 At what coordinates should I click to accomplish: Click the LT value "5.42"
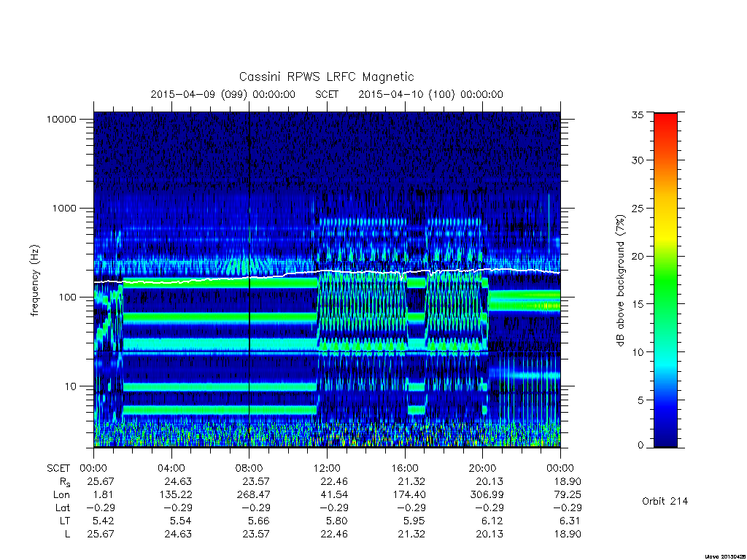pyautogui.click(x=104, y=521)
